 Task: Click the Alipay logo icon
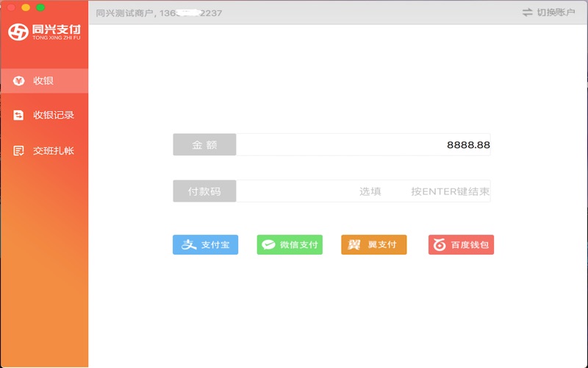click(189, 244)
